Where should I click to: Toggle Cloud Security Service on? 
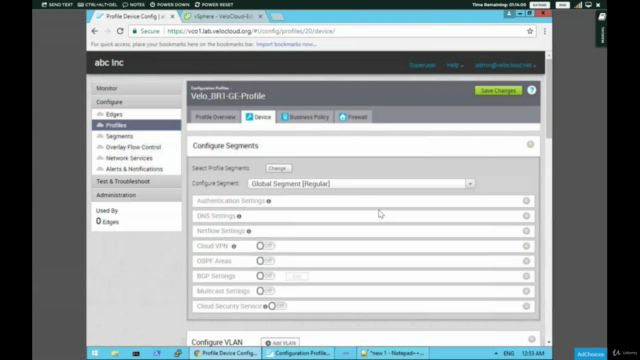pyautogui.click(x=277, y=306)
